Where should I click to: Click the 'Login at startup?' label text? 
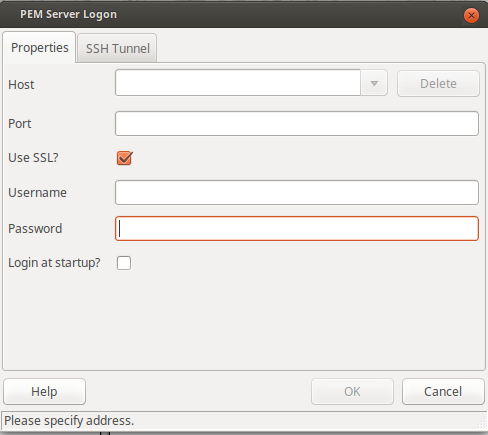click(54, 263)
